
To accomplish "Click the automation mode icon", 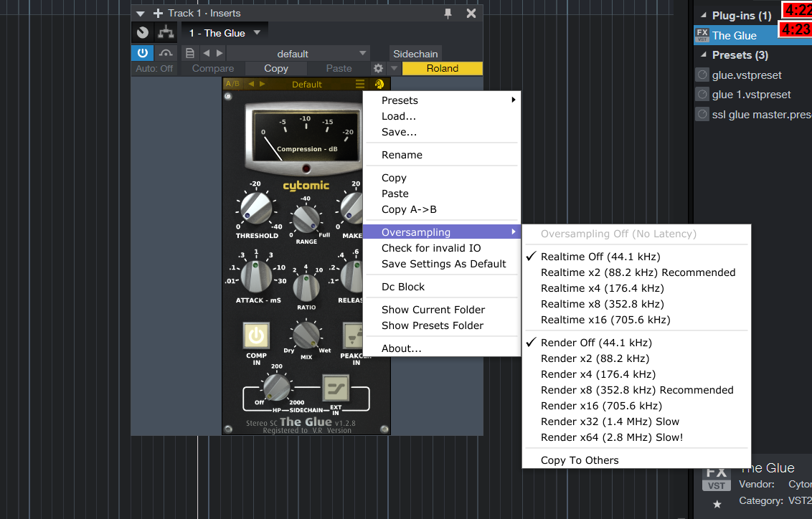I will point(166,53).
